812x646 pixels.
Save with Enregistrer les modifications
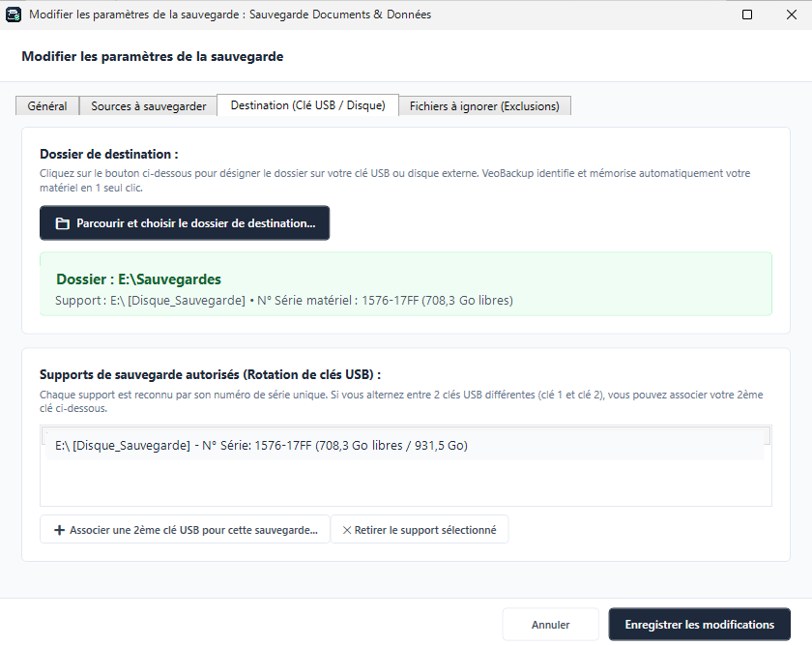pos(700,625)
